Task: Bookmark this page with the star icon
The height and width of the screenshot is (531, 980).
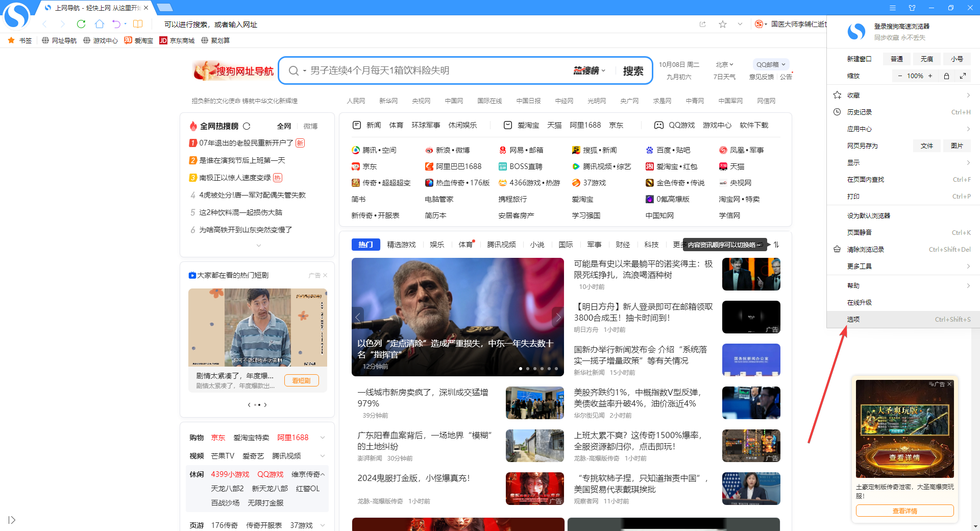Action: click(x=723, y=24)
